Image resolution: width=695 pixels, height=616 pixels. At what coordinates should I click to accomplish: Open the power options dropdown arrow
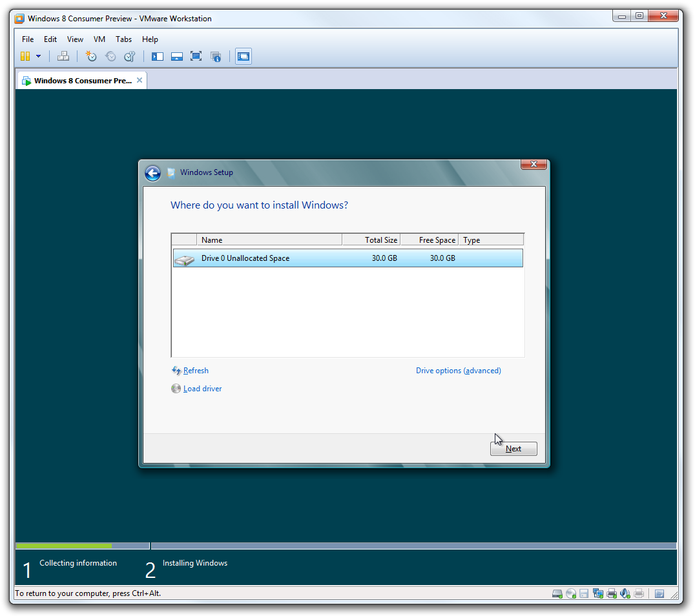tap(39, 56)
